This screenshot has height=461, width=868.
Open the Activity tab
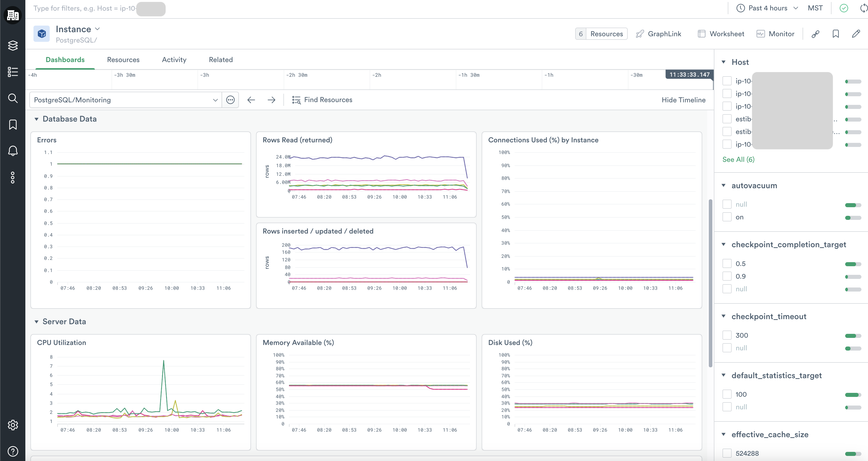[174, 60]
